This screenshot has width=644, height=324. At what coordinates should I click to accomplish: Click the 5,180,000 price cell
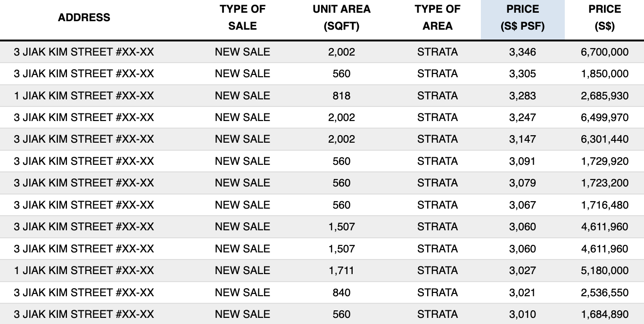[604, 270]
